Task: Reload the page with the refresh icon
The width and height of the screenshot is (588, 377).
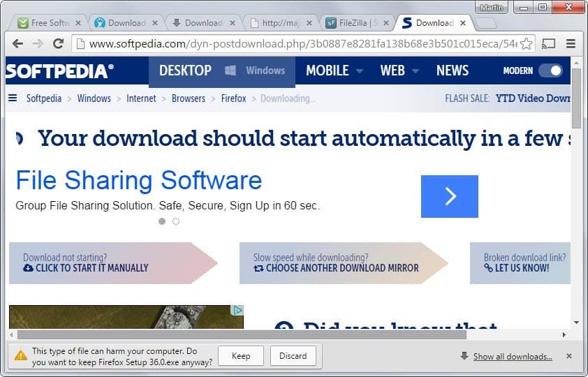Action: coord(58,44)
